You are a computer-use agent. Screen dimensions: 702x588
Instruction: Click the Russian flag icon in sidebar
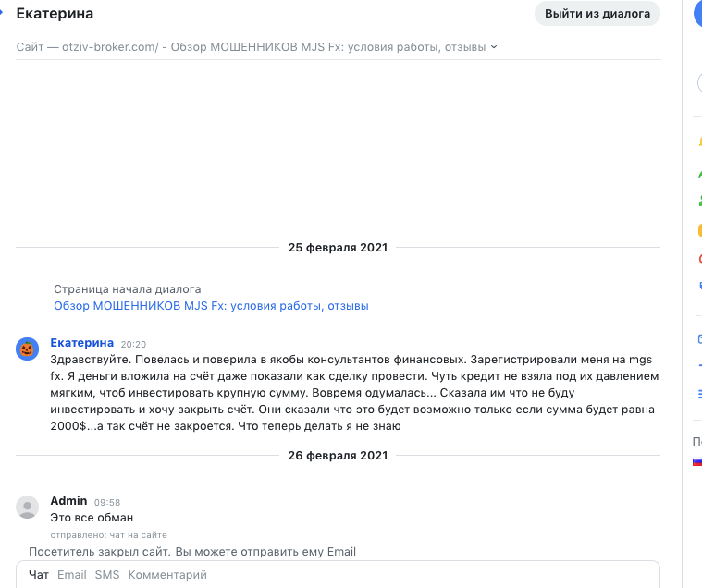coord(697,462)
